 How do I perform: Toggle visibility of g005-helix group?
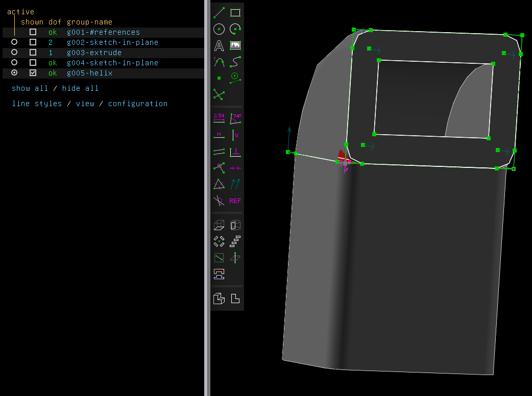[33, 72]
